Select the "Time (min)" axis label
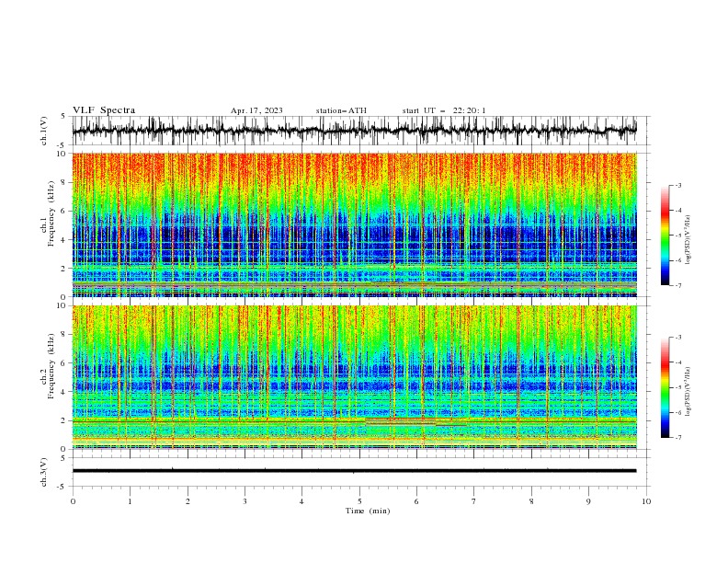 [368, 511]
